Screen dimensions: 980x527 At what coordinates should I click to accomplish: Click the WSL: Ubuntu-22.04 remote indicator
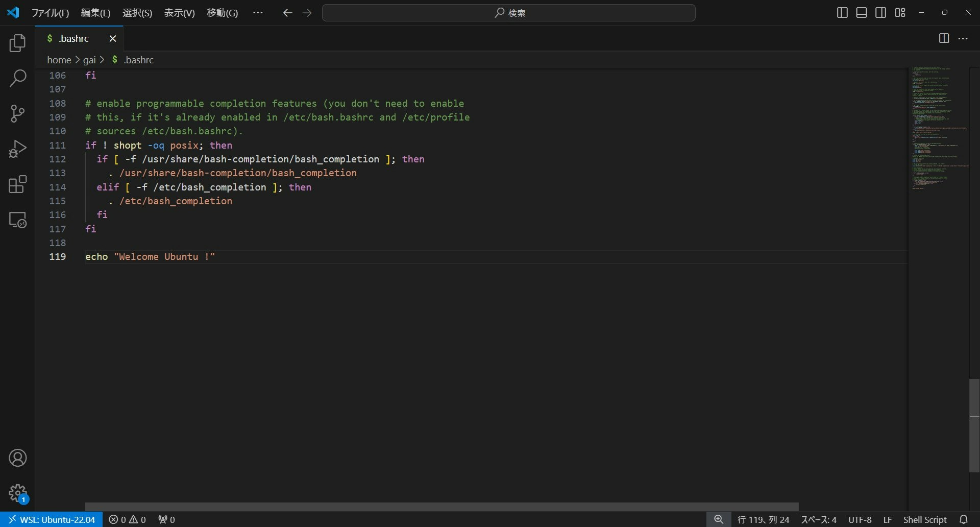(x=52, y=519)
